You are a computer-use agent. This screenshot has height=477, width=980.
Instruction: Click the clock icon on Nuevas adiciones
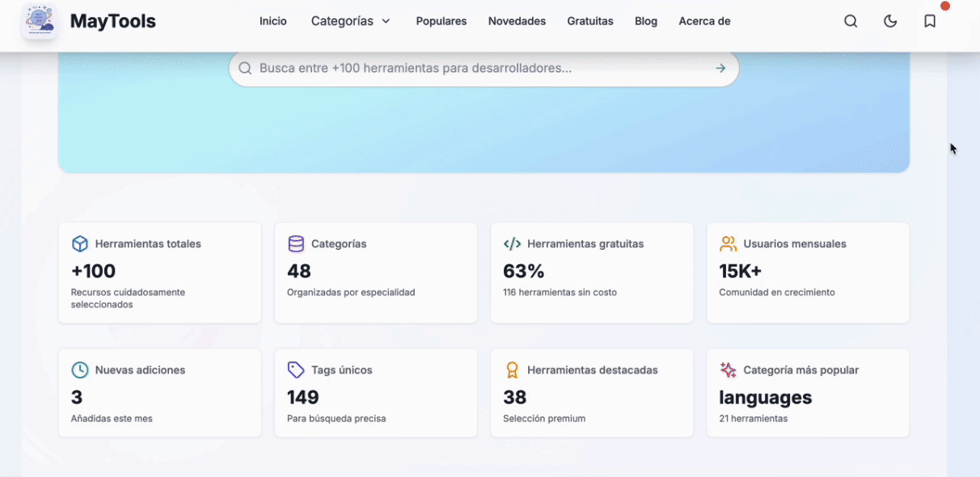[80, 369]
